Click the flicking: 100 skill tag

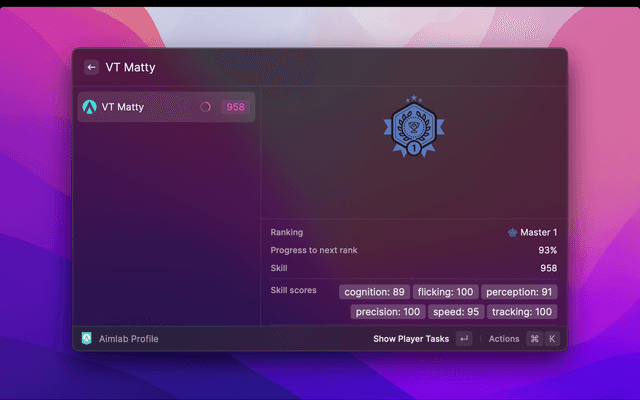(x=445, y=292)
